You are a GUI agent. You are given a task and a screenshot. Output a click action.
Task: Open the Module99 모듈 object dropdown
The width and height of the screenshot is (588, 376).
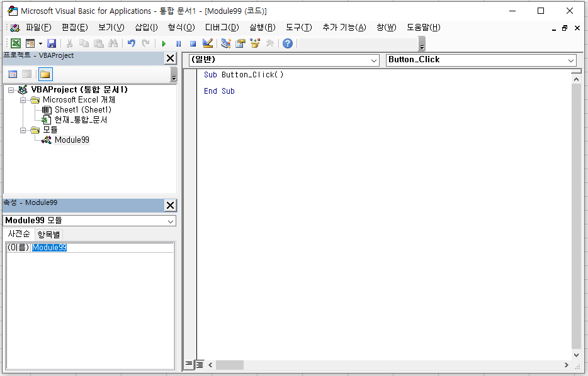(x=171, y=221)
